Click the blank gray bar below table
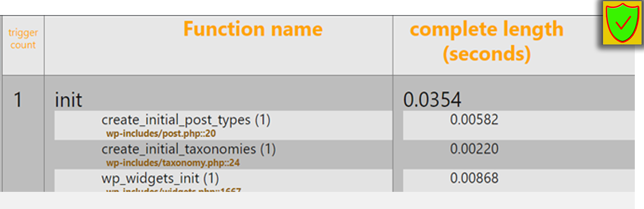The image size is (644, 209). (317, 201)
